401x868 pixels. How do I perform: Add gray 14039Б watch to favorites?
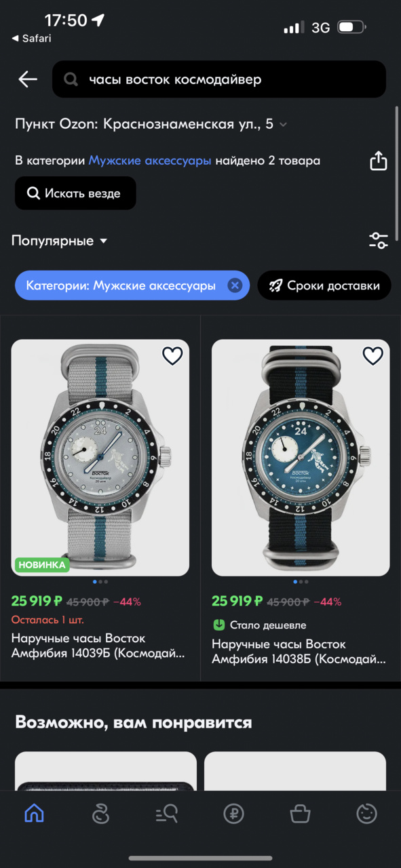tap(172, 356)
